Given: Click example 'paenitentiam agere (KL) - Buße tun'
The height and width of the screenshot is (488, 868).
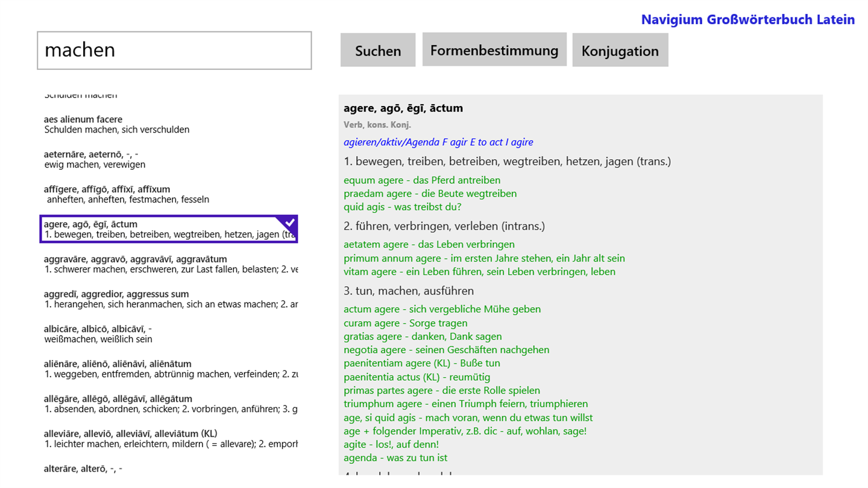Looking at the screenshot, I should (422, 363).
